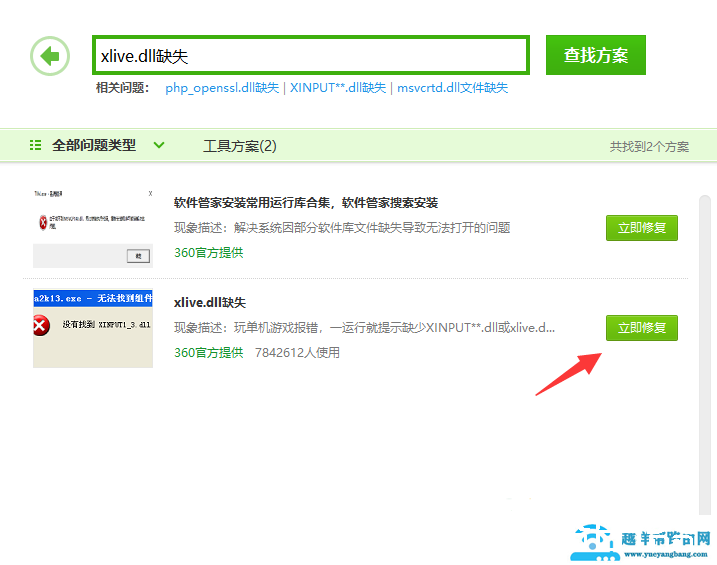Go back using the green arrow icon
717x565 pixels.
coord(50,56)
